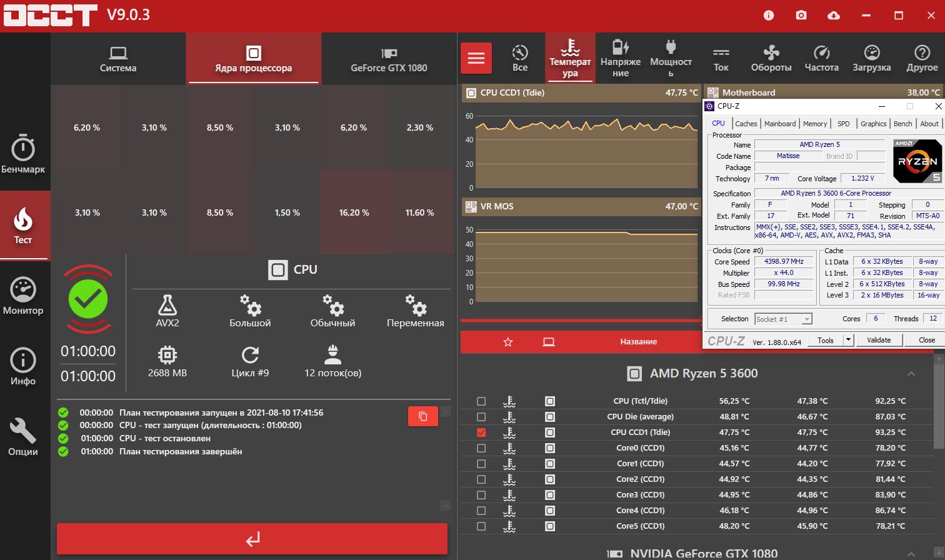Open the Memory tab in CPU-Z
945x560 pixels.
pos(815,124)
